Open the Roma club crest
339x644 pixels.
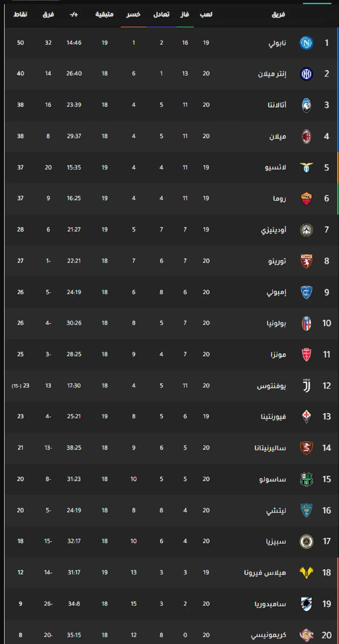(x=307, y=199)
